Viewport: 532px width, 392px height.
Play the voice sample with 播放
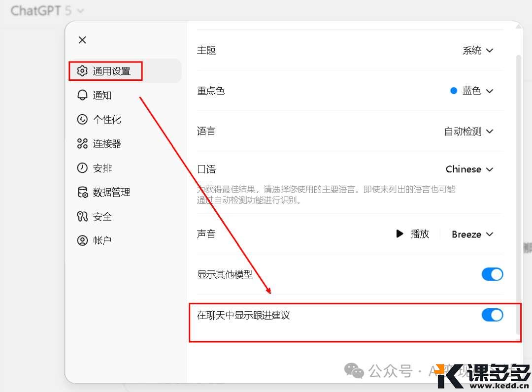tap(413, 234)
